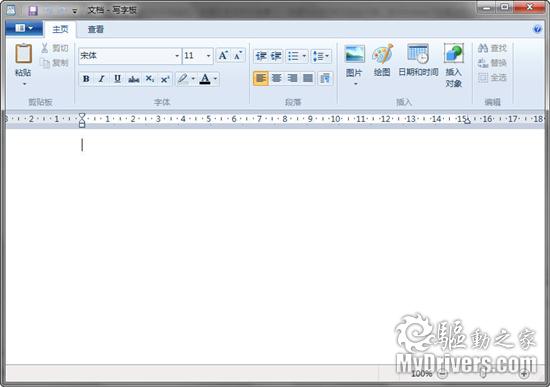Screen dimensions: 550x387
Task: Click the zoom slider thumb in status bar
Action: pyautogui.click(x=483, y=374)
